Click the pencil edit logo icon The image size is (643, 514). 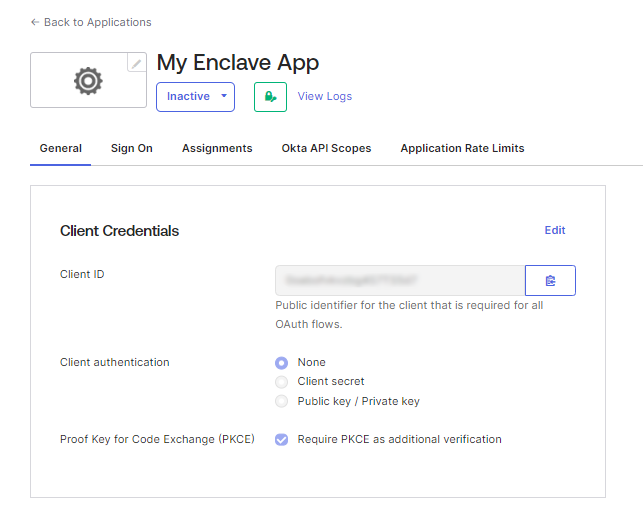137,63
